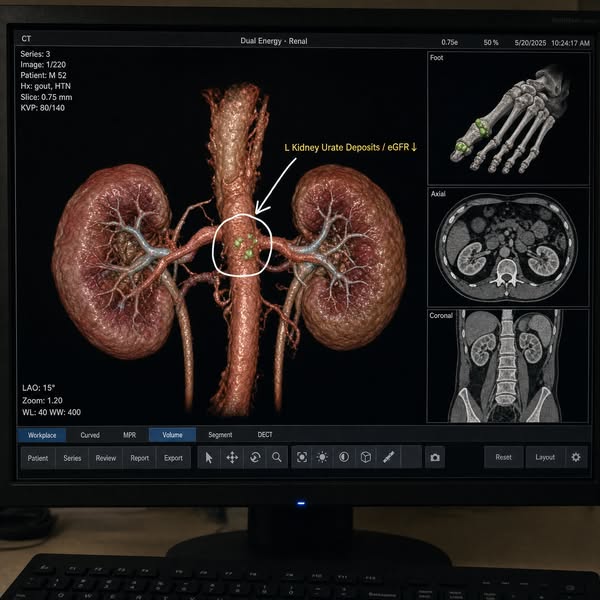Click the '0.75e' status value
The image size is (600, 600).
click(x=450, y=42)
